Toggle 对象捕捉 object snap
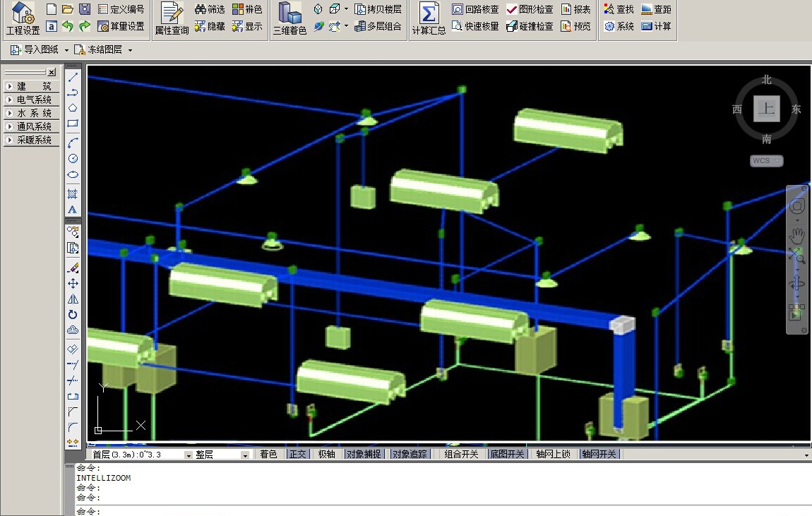812x516 pixels. [x=364, y=454]
